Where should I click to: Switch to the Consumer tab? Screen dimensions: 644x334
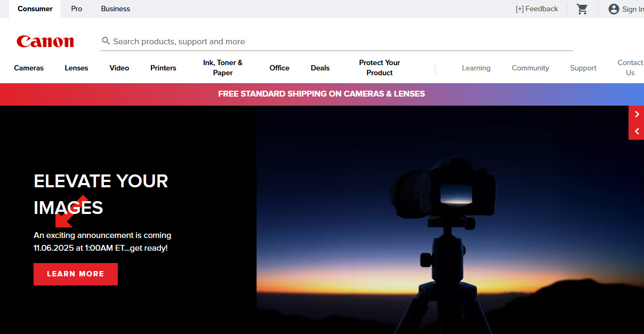(35, 9)
